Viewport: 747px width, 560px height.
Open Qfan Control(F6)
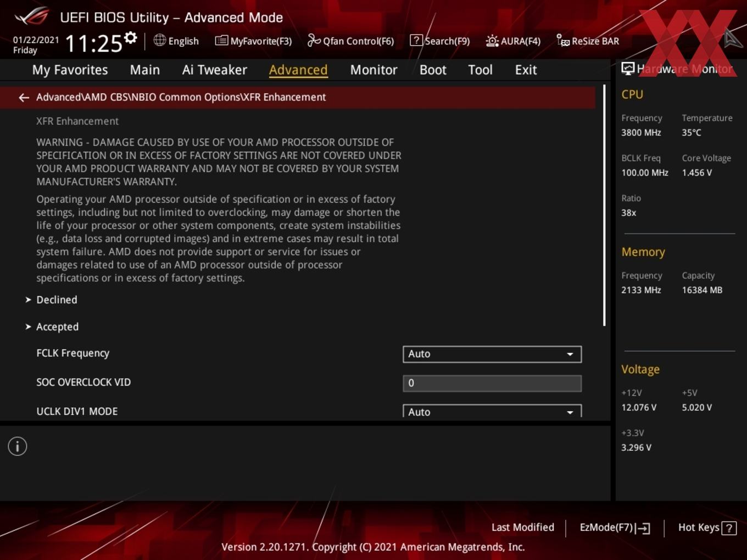tap(350, 41)
